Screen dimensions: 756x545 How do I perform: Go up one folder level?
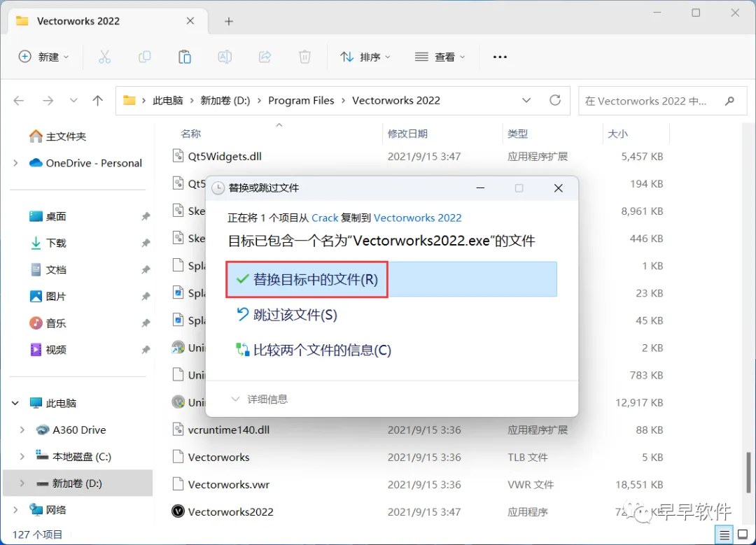pyautogui.click(x=98, y=100)
